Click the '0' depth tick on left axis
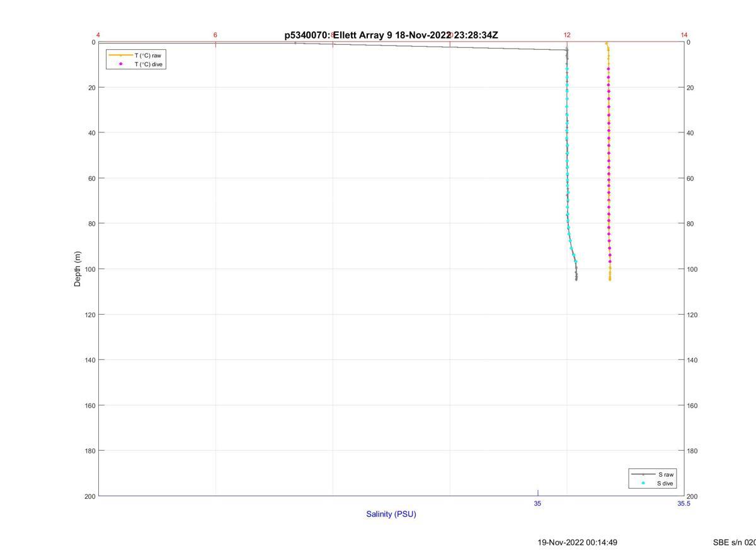756x558 pixels. pos(93,42)
